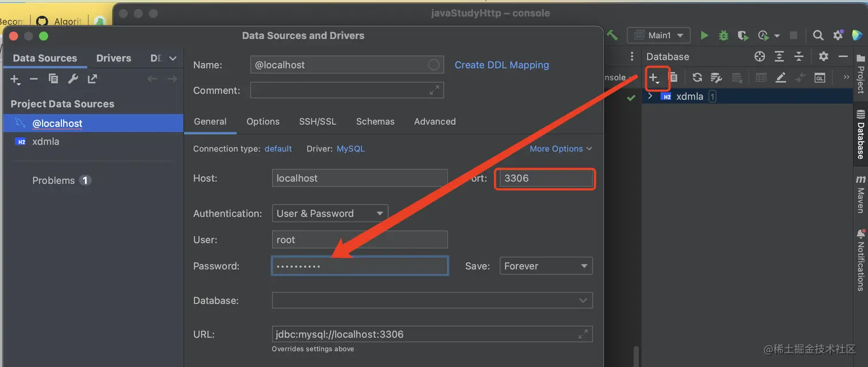
Task: Expand all in Database panel
Action: pyautogui.click(x=779, y=56)
